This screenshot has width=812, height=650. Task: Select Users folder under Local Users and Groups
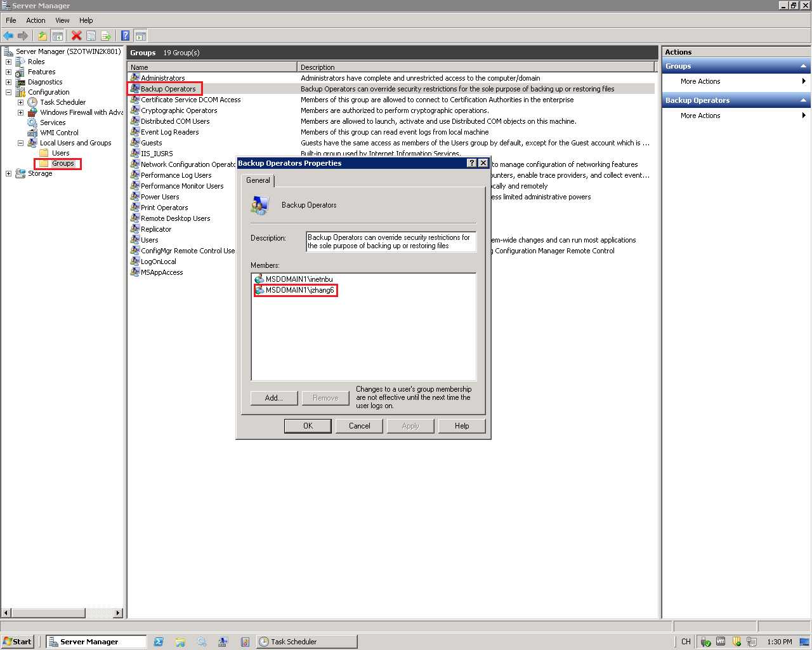click(60, 153)
